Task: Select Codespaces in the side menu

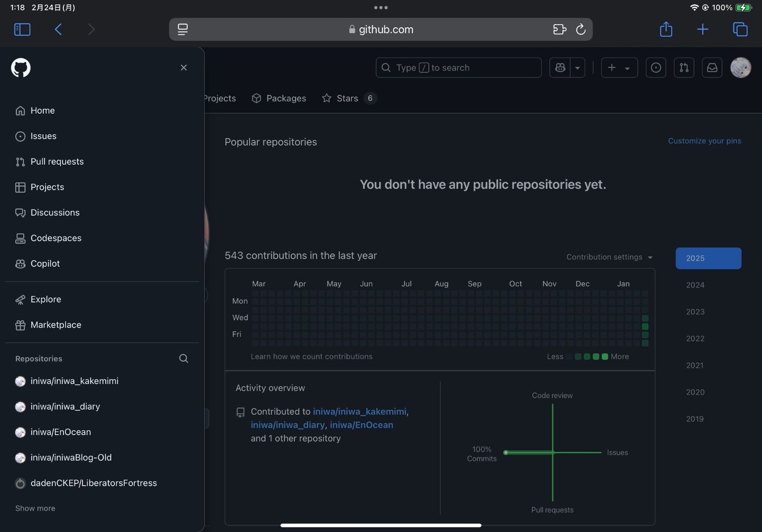Action: [56, 238]
